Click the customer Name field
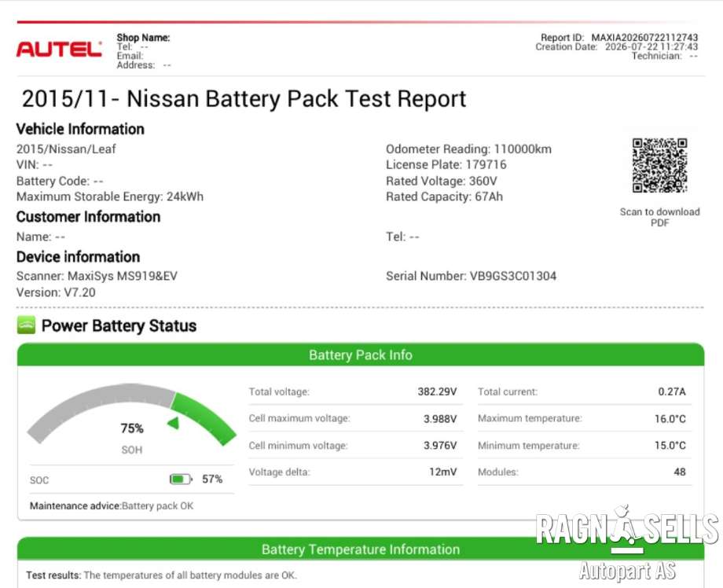 click(x=41, y=237)
